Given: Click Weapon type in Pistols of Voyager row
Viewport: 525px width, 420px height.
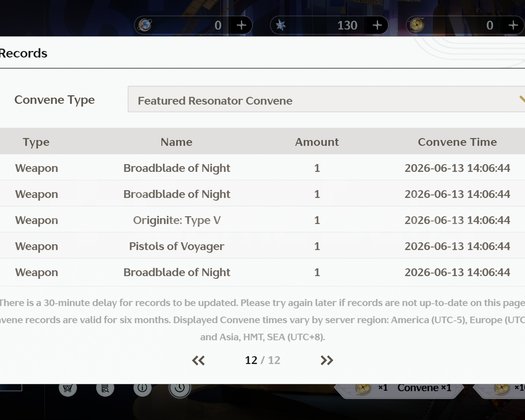Looking at the screenshot, I should 36,246.
